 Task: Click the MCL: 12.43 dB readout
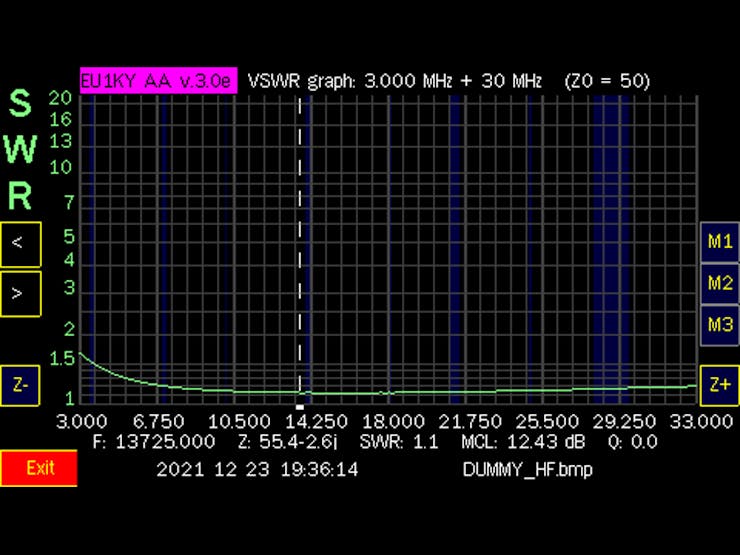tap(523, 442)
